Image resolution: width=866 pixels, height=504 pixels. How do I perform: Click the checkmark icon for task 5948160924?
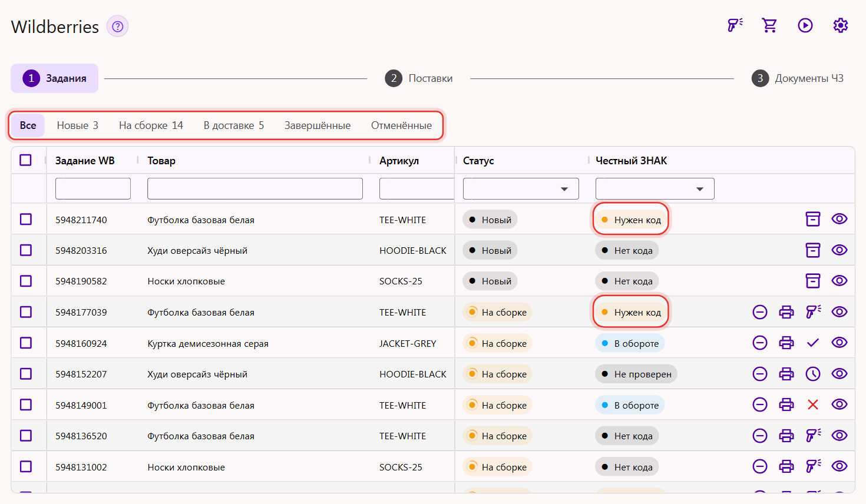click(x=813, y=343)
